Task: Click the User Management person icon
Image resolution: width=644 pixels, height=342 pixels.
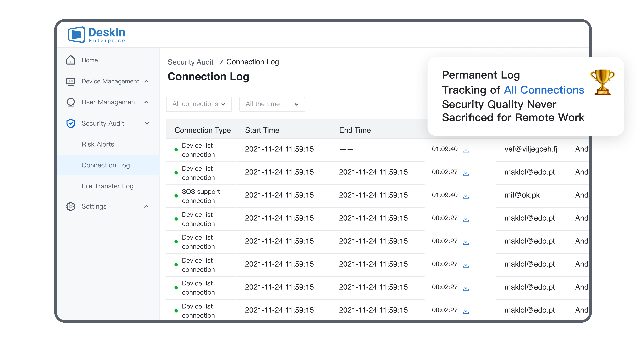Action: pyautogui.click(x=71, y=102)
